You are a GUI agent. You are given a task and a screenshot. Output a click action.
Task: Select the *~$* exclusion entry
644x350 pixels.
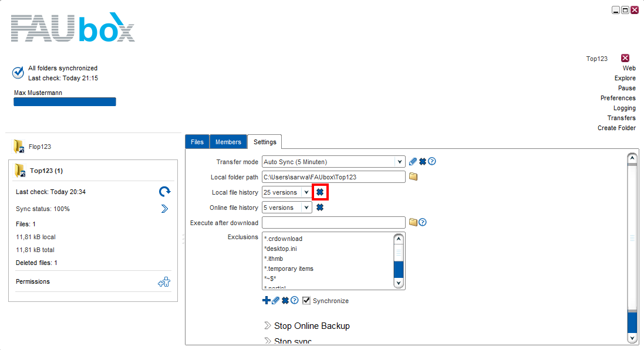point(270,278)
